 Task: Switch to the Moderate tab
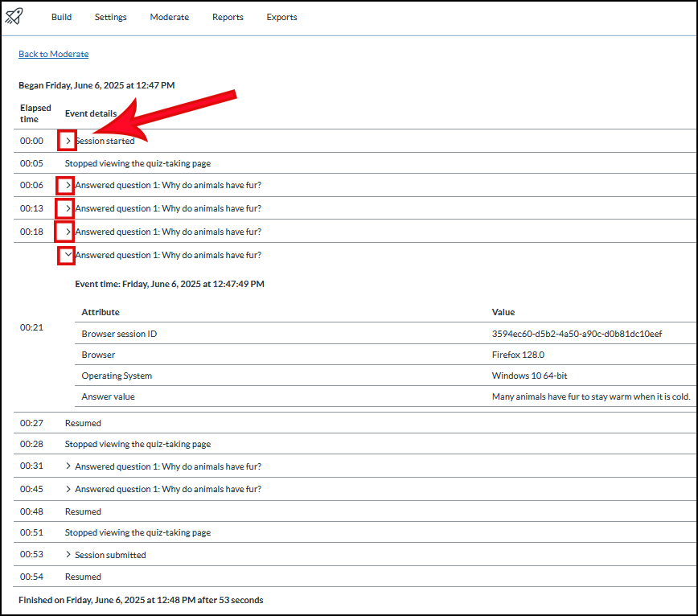point(169,17)
